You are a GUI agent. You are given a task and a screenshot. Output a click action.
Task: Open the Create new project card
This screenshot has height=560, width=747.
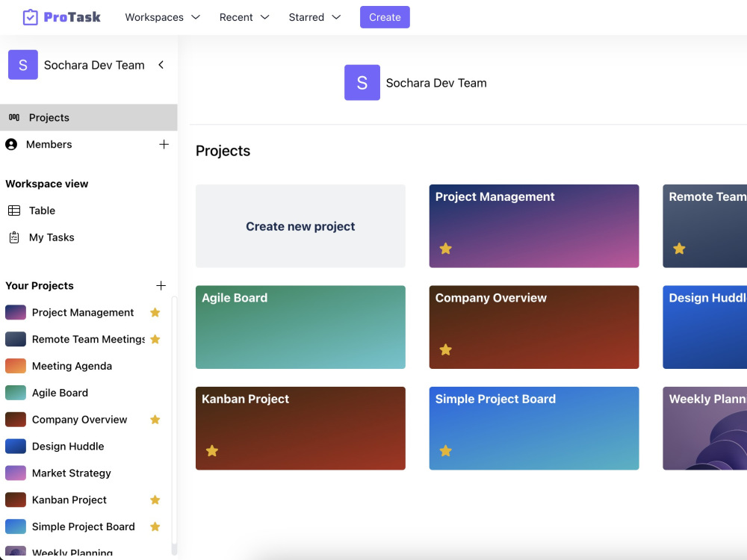tap(300, 225)
